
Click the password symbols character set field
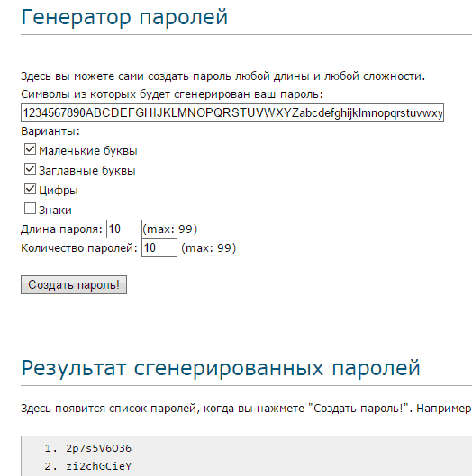[x=232, y=113]
